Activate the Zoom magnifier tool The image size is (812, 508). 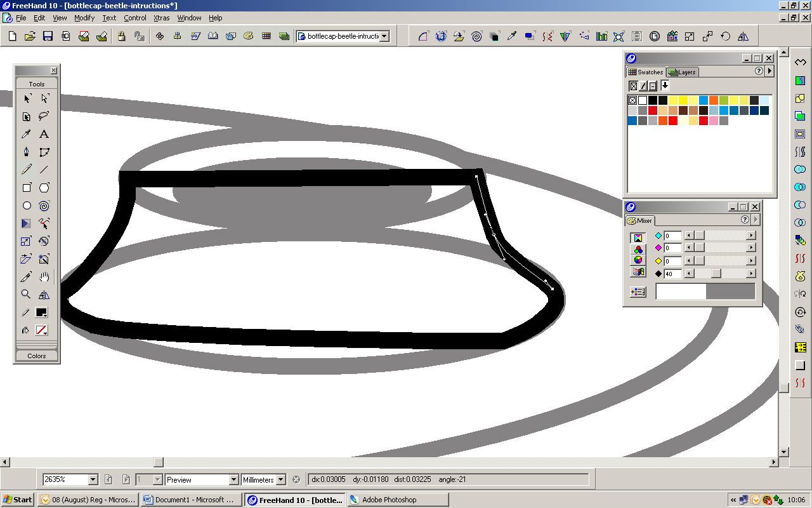(26, 294)
